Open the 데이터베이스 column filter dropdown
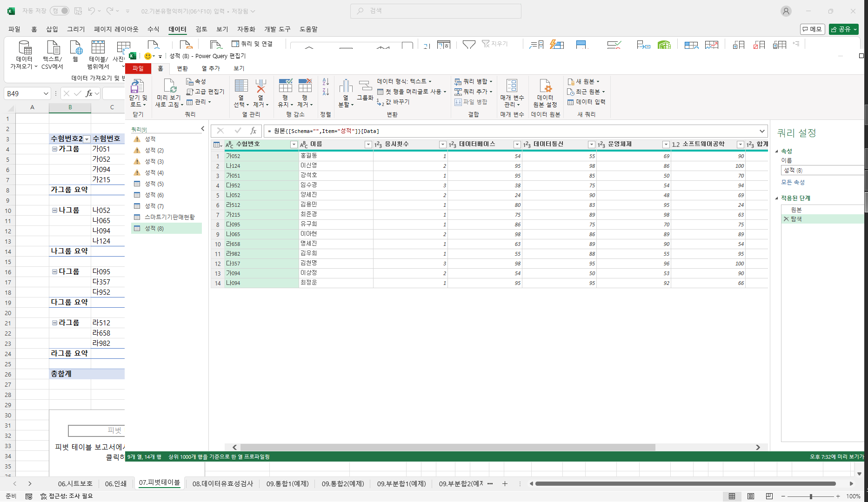This screenshot has width=868, height=502. pyautogui.click(x=517, y=145)
